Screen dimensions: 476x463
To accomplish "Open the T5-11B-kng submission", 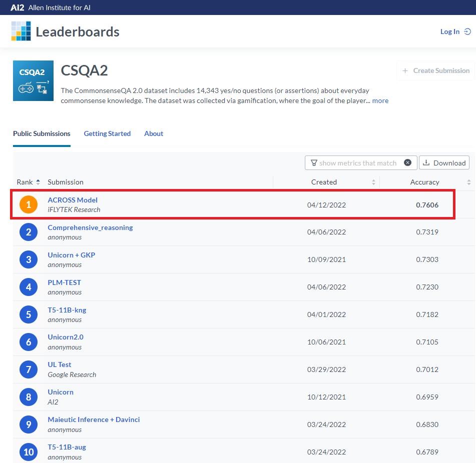I will pos(67,310).
